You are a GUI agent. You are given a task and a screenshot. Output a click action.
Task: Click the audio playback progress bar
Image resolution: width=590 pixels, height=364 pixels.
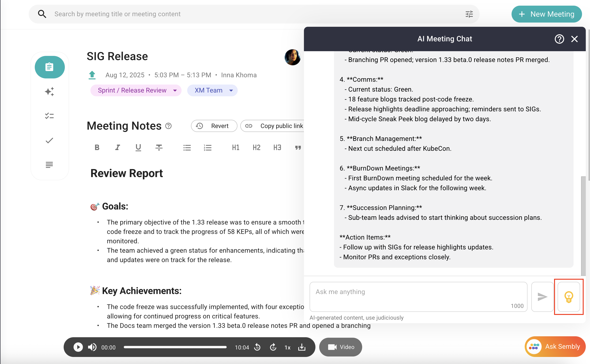click(x=175, y=347)
